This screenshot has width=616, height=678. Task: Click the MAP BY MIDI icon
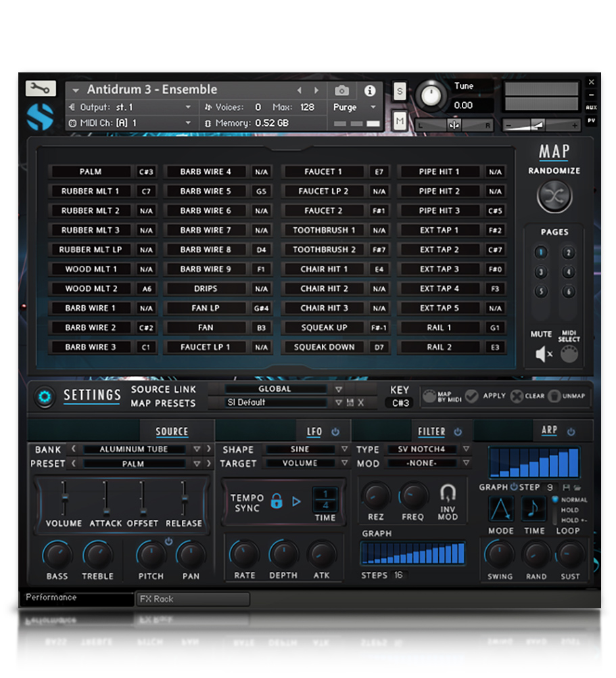click(x=430, y=397)
